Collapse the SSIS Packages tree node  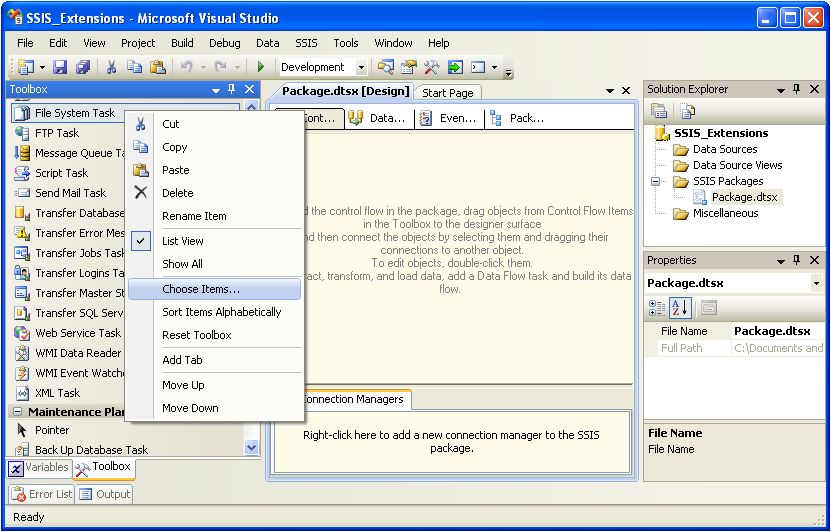click(x=656, y=181)
